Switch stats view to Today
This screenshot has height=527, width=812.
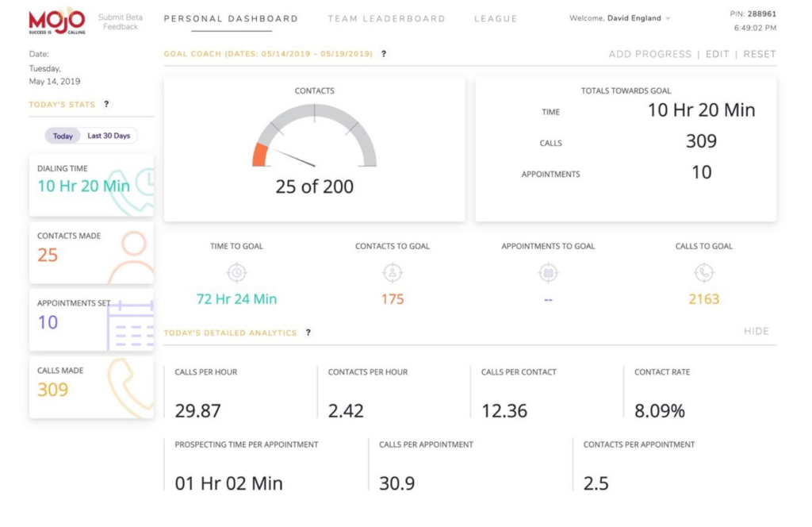[63, 137]
